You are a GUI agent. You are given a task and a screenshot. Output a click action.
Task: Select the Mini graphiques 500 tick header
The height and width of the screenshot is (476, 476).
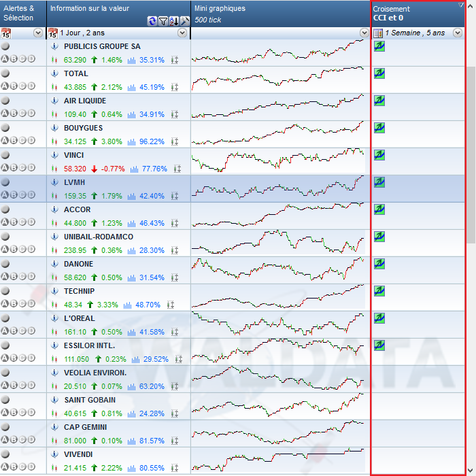(280, 14)
